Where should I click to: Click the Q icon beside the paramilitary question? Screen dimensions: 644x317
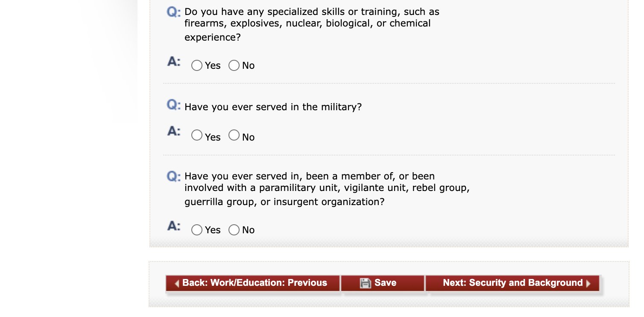[x=174, y=176]
